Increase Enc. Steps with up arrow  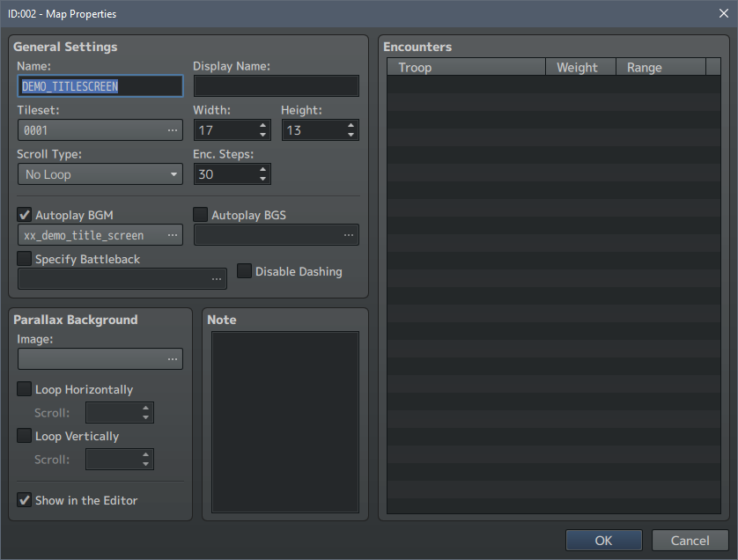[x=262, y=169]
